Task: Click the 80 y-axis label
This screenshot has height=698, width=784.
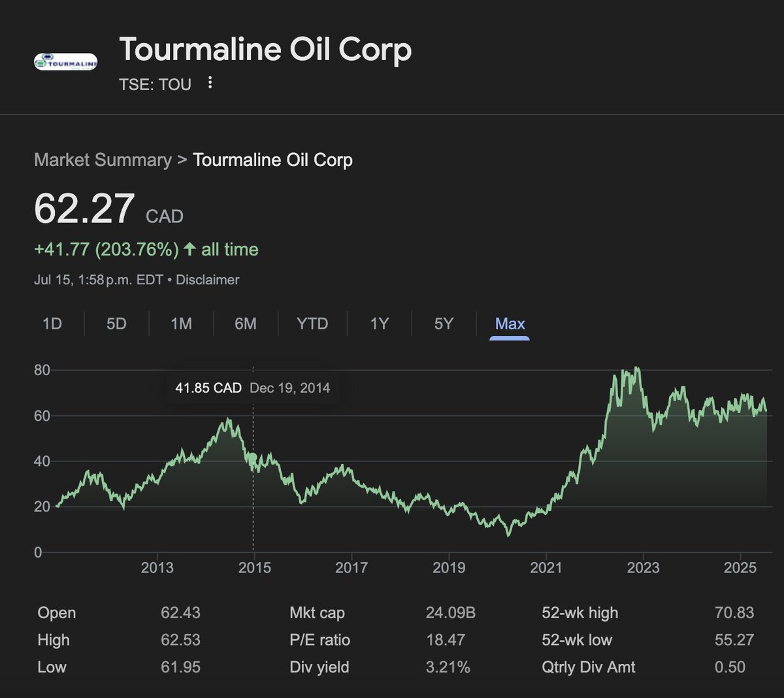Action: [x=42, y=370]
